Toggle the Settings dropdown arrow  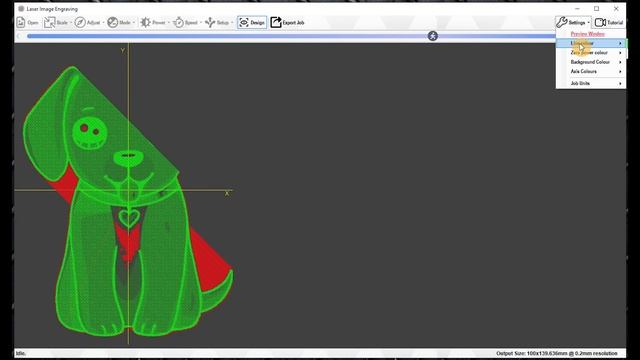click(588, 22)
